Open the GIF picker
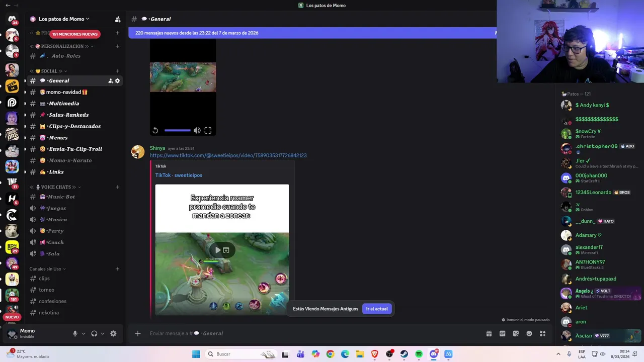644x362 pixels. 502,333
